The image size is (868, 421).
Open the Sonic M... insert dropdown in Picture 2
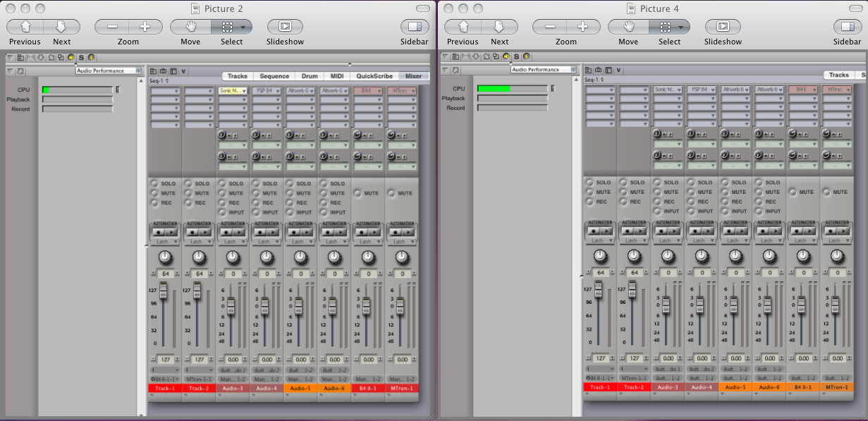[233, 91]
